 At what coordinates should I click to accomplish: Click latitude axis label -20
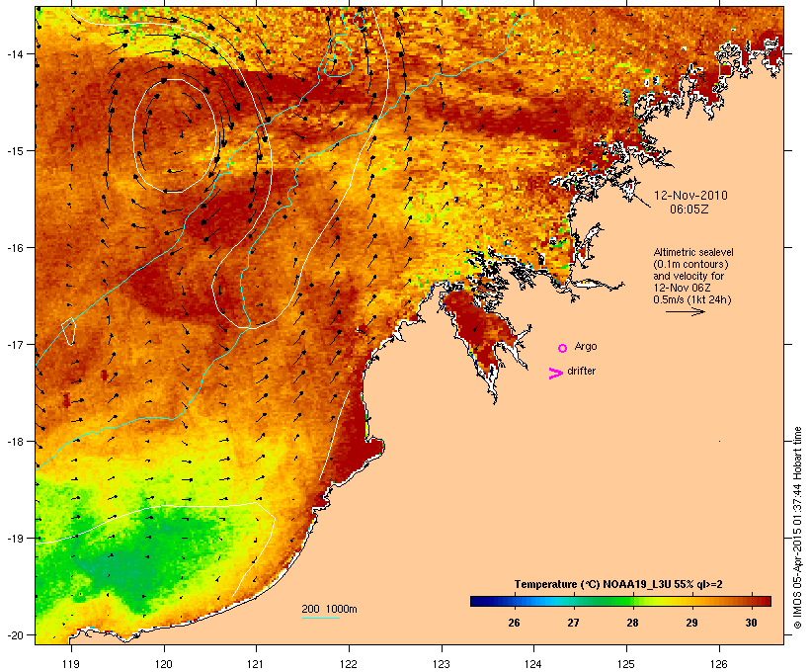(x=15, y=635)
